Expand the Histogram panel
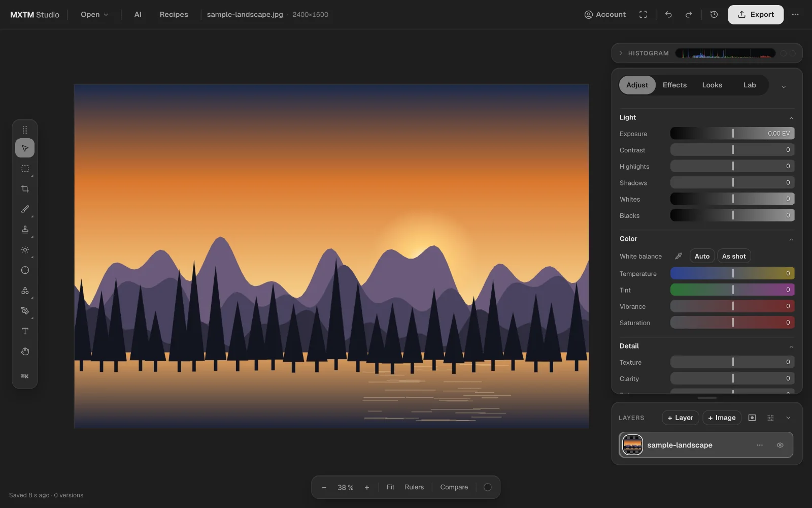 621,53
